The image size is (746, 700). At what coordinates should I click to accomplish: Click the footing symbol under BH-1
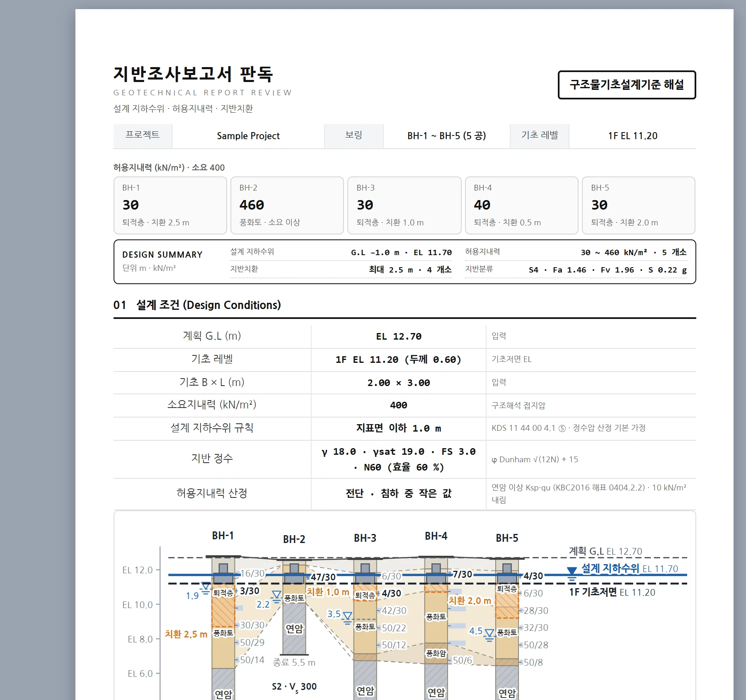coord(223,574)
